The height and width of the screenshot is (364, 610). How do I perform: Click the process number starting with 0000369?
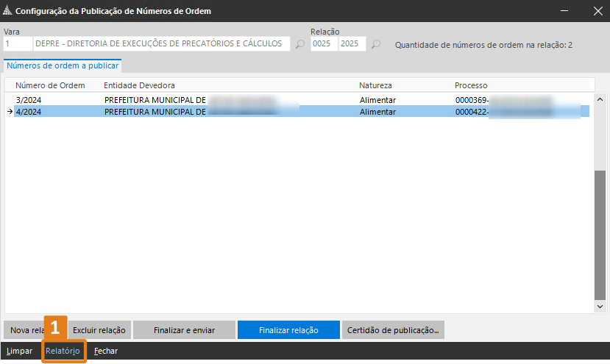[x=504, y=100]
